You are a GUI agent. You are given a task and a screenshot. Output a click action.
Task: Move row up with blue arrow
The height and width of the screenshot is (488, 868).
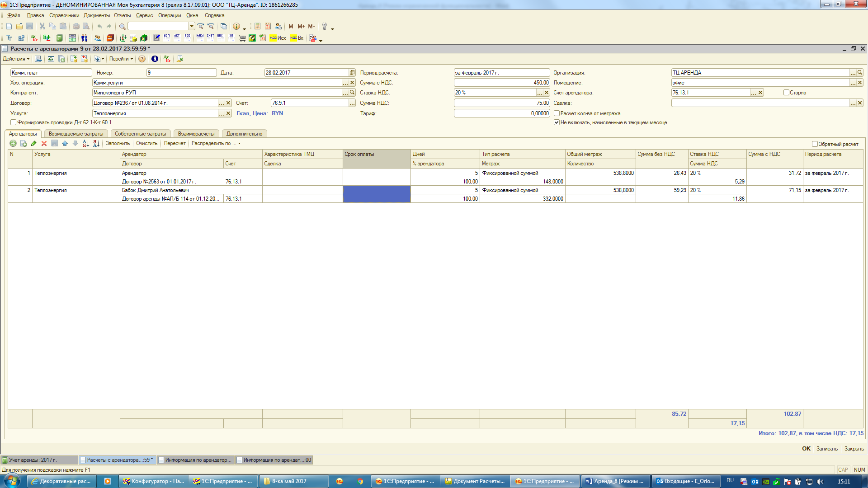pyautogui.click(x=65, y=144)
